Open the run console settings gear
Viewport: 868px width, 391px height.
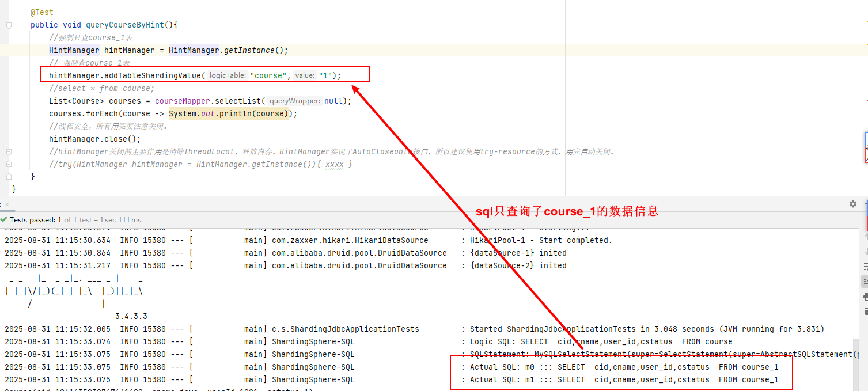(853, 204)
